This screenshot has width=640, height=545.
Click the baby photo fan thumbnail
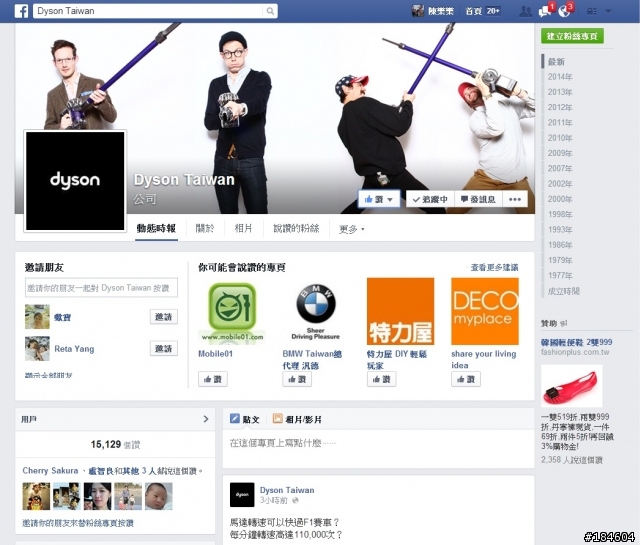[159, 496]
